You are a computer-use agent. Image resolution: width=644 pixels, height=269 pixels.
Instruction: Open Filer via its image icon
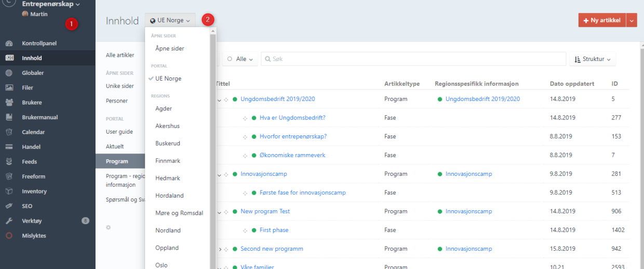[x=9, y=88]
